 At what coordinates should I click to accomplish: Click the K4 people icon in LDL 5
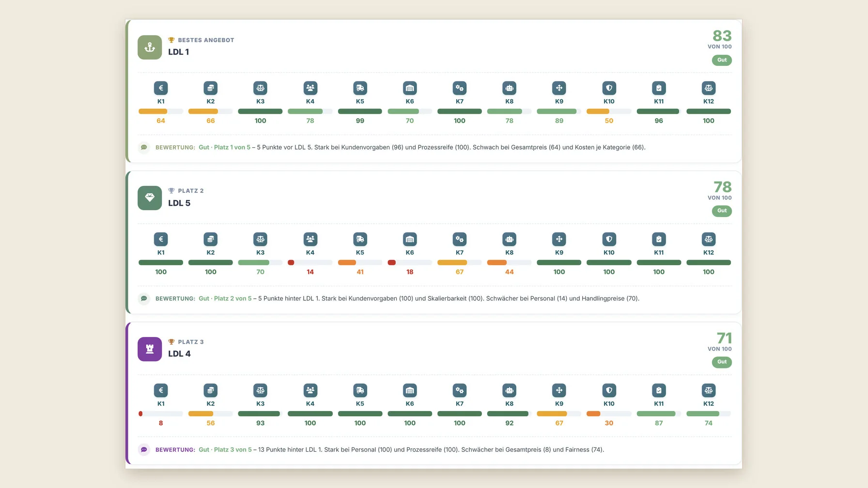(x=310, y=239)
